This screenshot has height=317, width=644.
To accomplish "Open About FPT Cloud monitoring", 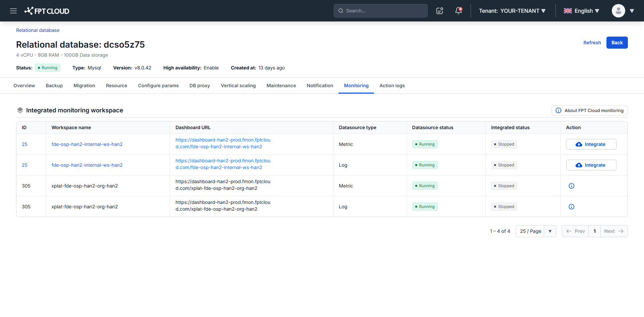I will [589, 110].
